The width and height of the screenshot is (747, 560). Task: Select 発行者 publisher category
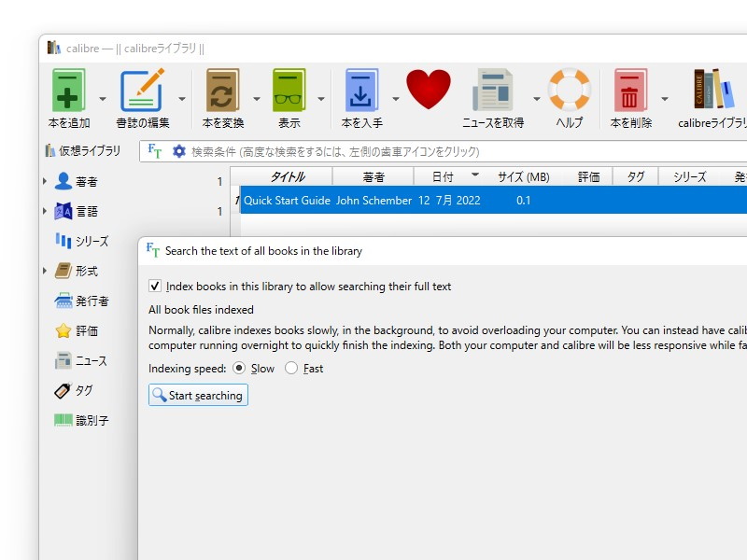[x=82, y=301]
